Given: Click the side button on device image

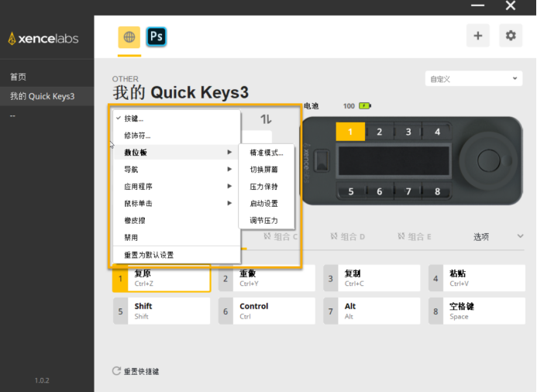Looking at the screenshot, I should coord(322,160).
